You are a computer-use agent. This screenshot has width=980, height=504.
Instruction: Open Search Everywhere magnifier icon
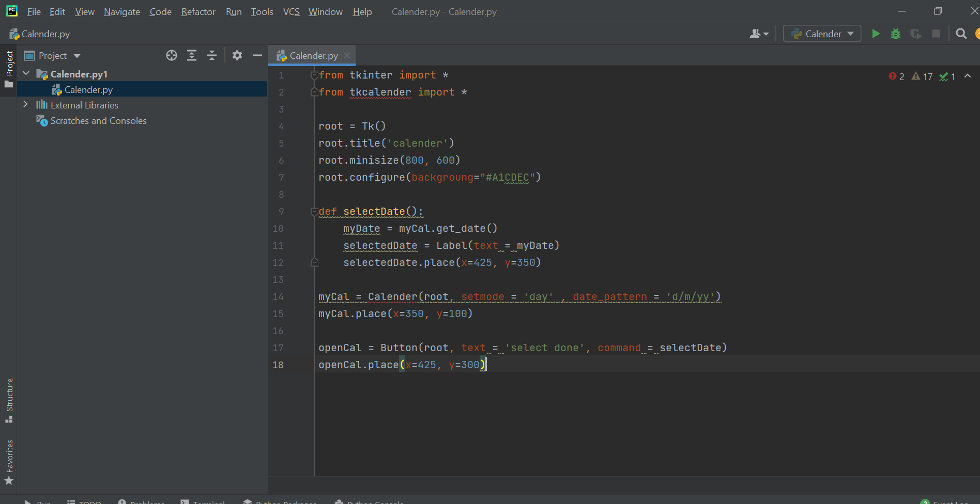point(961,34)
